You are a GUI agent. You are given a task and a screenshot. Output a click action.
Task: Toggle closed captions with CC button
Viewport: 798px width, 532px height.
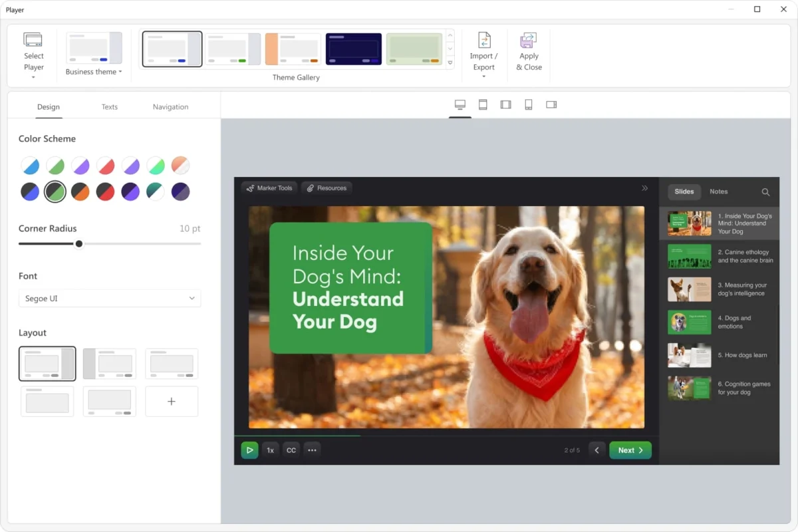click(x=291, y=450)
